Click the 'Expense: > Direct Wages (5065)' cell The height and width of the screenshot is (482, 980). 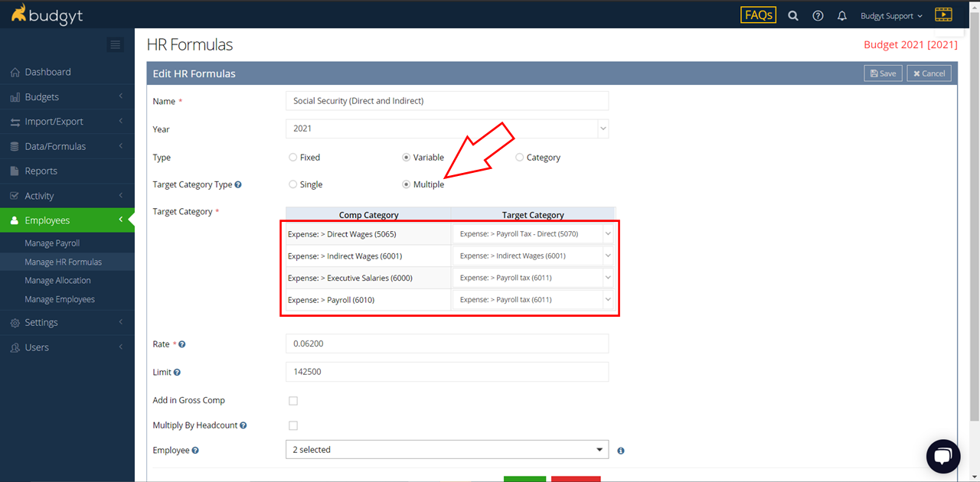coord(368,234)
